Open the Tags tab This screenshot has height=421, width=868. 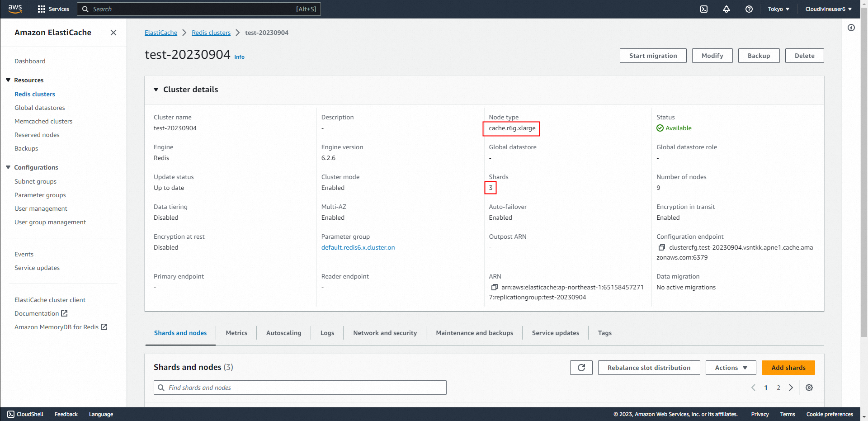point(604,333)
